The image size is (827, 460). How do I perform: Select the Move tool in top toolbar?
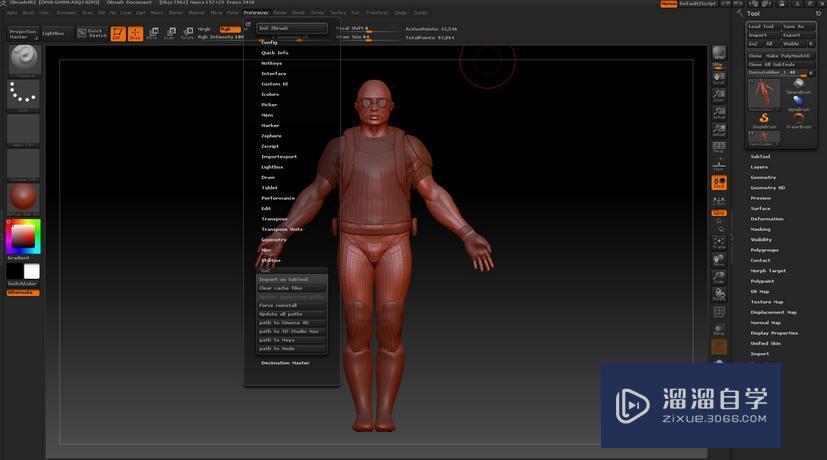coord(152,33)
